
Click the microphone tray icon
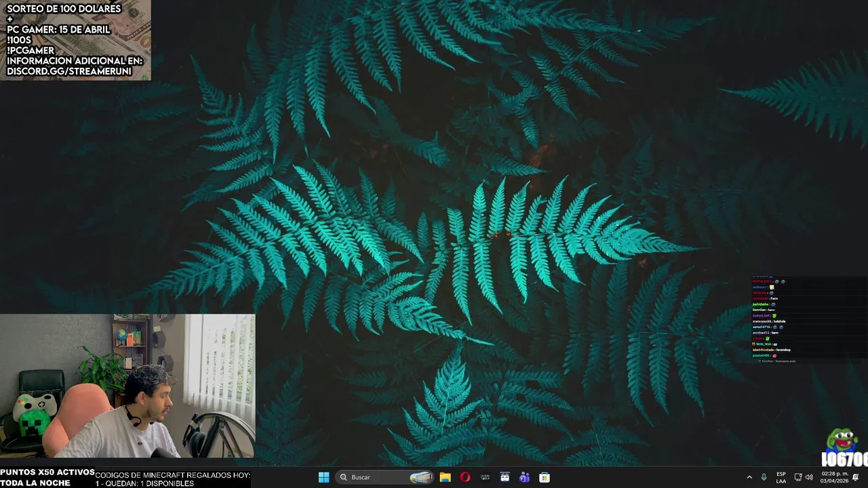pos(764,477)
